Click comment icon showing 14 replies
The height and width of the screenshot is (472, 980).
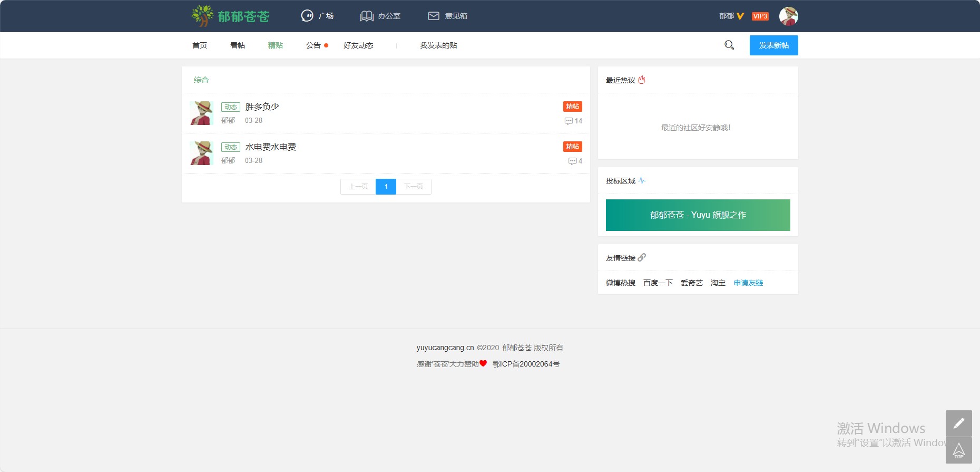tap(569, 121)
